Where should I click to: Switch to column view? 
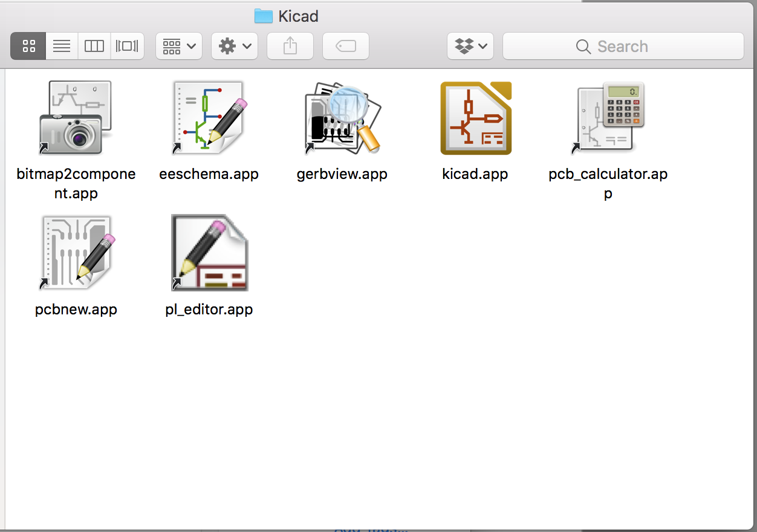pyautogui.click(x=94, y=46)
